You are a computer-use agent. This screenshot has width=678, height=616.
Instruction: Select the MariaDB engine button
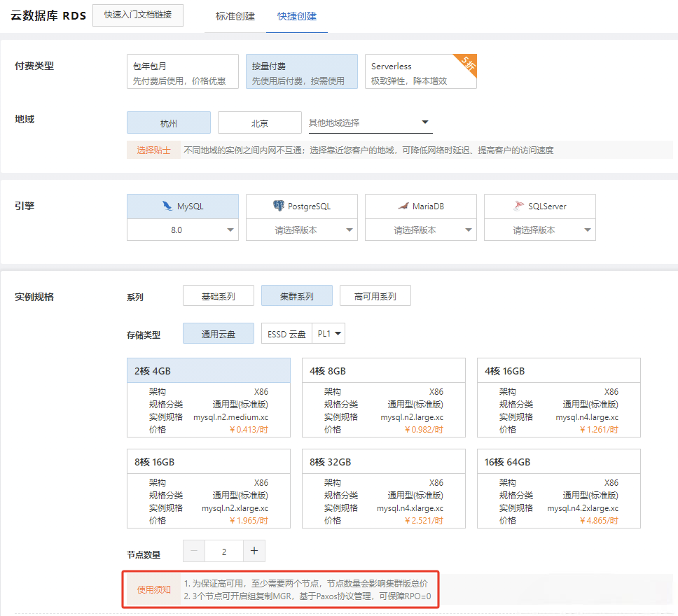[x=421, y=206]
